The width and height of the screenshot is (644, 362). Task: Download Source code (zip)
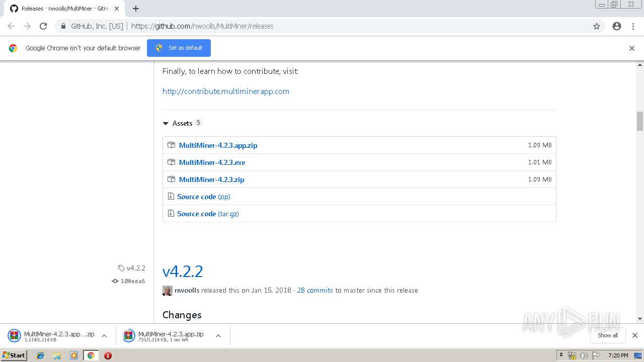point(203,197)
